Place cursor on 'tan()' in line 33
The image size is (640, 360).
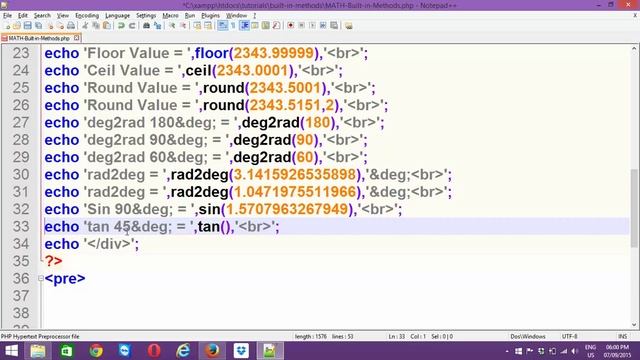[x=214, y=227]
